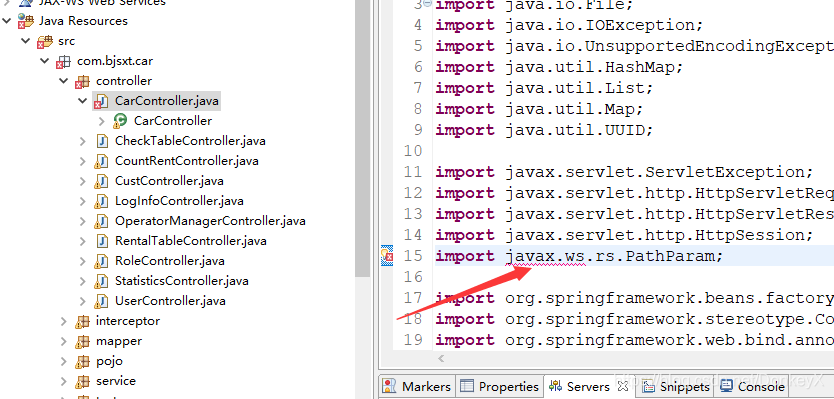Switch to the Servers tab
This screenshot has width=834, height=399.
[588, 386]
